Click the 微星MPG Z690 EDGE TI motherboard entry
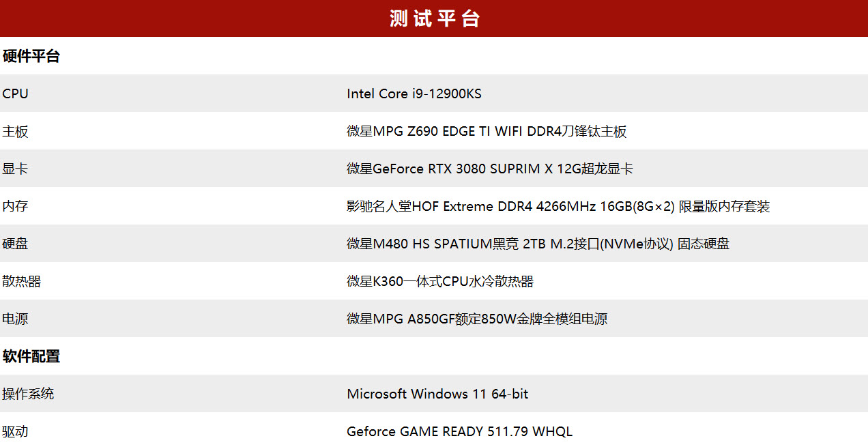 pos(486,131)
